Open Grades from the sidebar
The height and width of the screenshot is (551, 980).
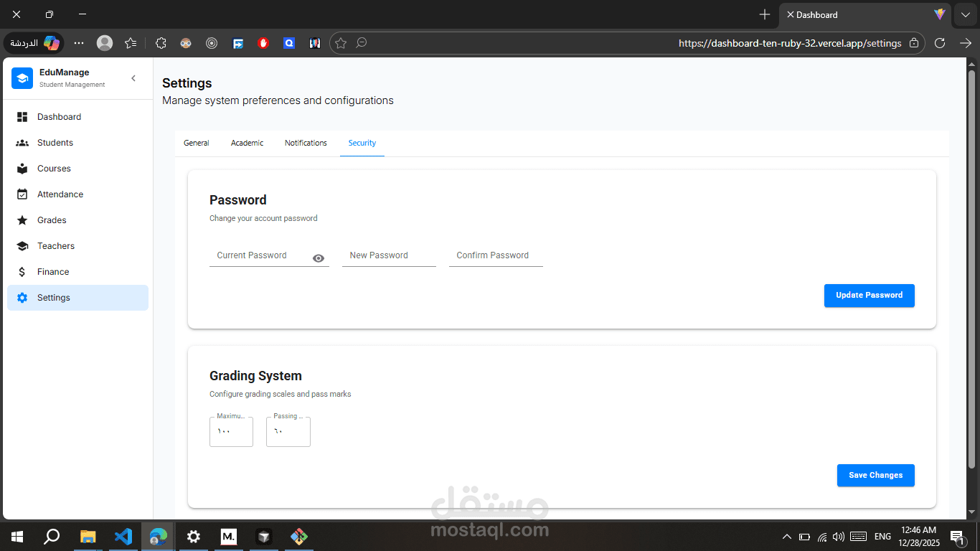coord(77,220)
